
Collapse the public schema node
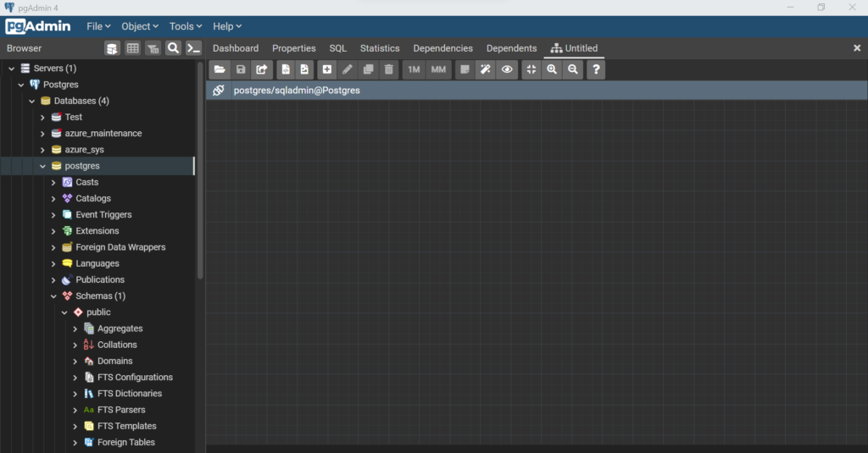[64, 312]
